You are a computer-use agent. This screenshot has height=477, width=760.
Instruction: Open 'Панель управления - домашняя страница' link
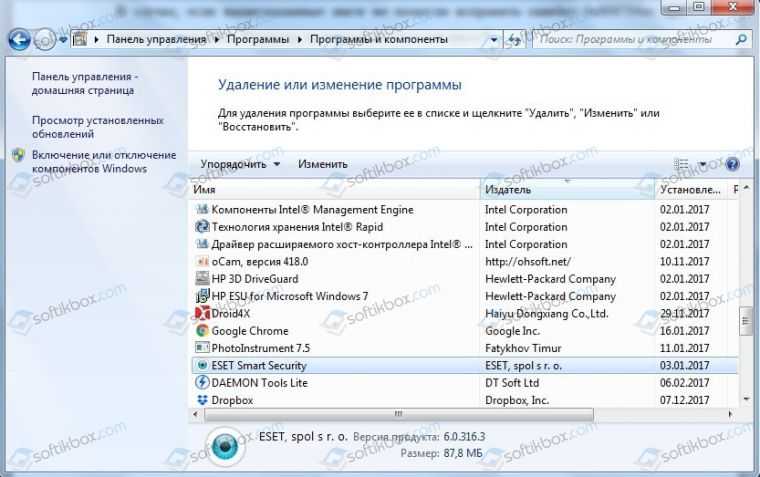[x=85, y=83]
